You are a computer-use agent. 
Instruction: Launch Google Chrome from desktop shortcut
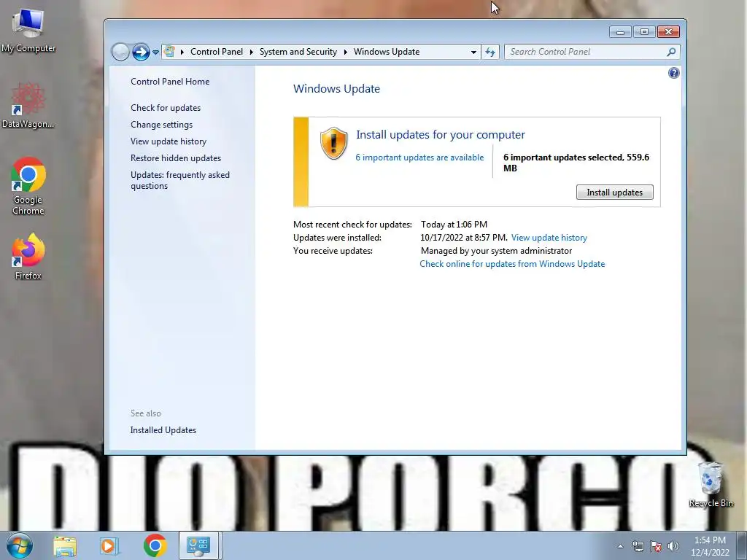tap(28, 186)
